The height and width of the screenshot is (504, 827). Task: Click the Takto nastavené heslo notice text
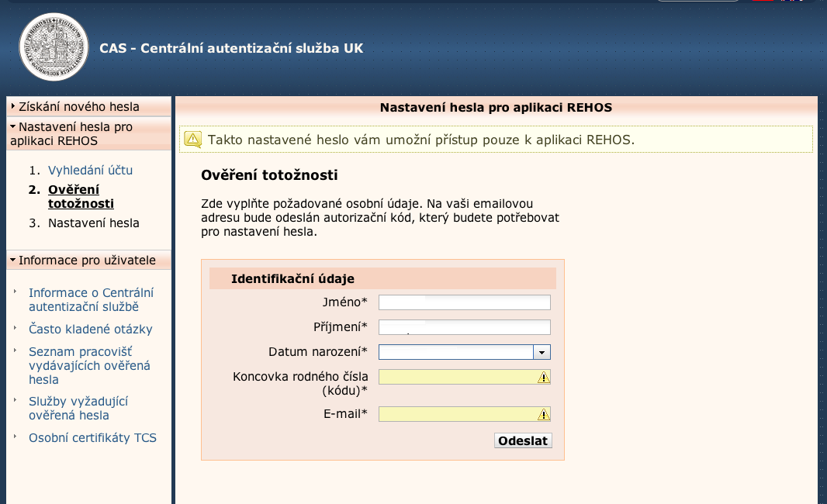[x=421, y=140]
